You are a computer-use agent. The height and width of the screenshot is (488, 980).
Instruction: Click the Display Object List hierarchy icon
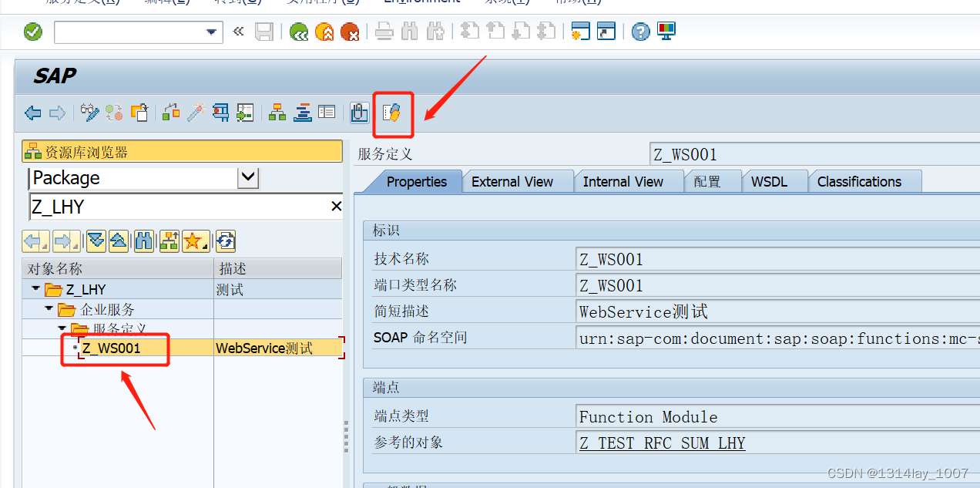(277, 113)
